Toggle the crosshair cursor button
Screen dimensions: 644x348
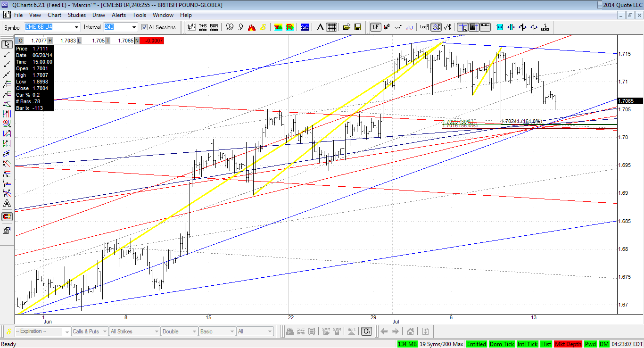click(x=462, y=27)
